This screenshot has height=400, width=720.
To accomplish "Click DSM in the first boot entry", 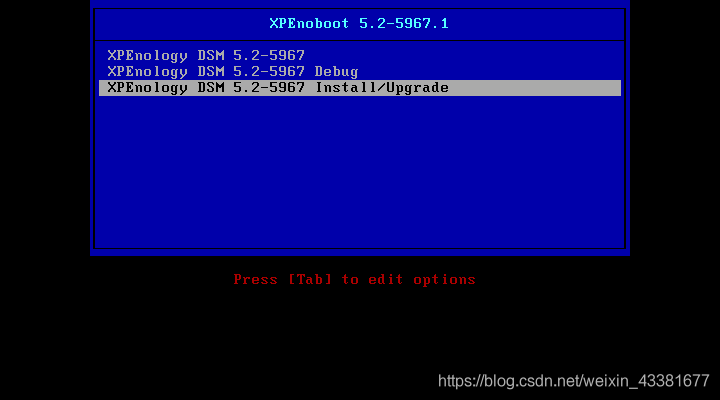I will tap(211, 56).
